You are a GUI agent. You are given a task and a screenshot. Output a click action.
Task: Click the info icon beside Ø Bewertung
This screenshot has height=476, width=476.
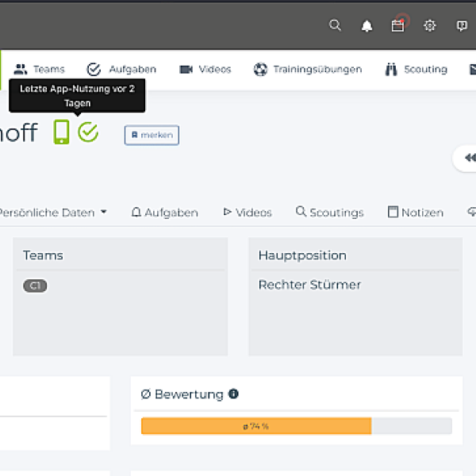point(233,394)
